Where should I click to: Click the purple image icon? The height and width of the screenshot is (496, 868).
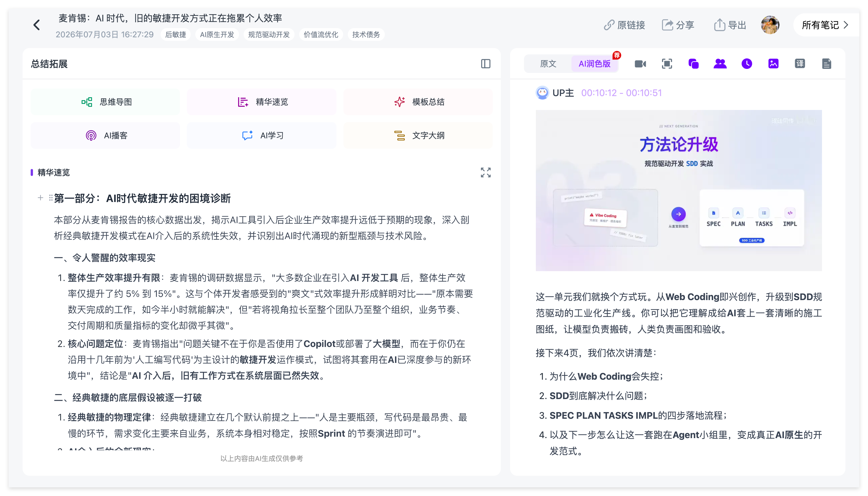pyautogui.click(x=773, y=64)
